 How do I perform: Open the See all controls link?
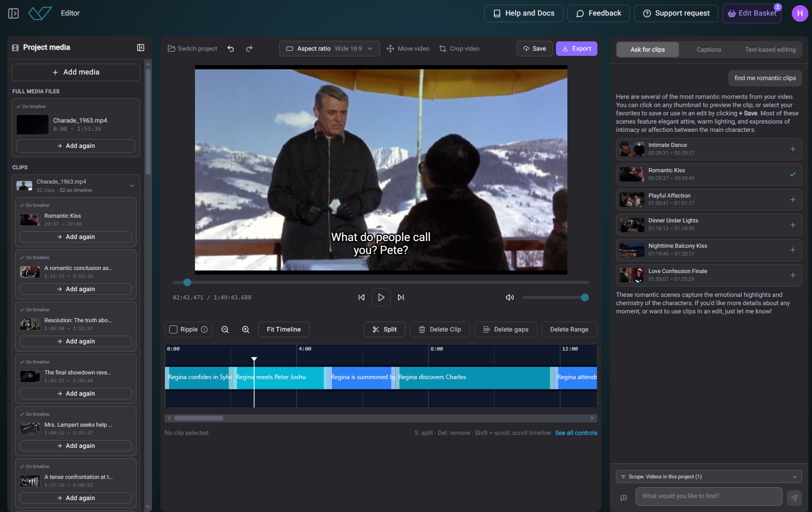(x=576, y=433)
